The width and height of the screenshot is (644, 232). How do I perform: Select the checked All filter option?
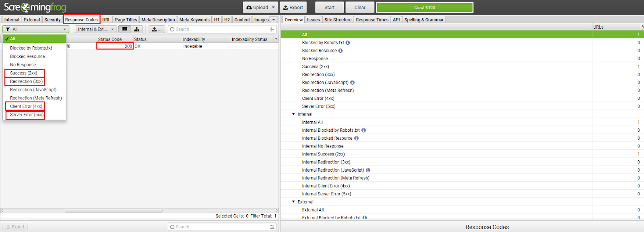tap(34, 39)
